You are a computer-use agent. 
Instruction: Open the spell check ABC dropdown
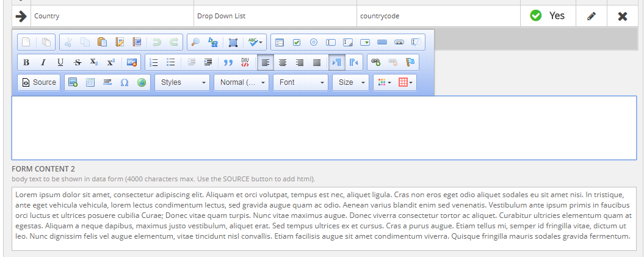(255, 42)
